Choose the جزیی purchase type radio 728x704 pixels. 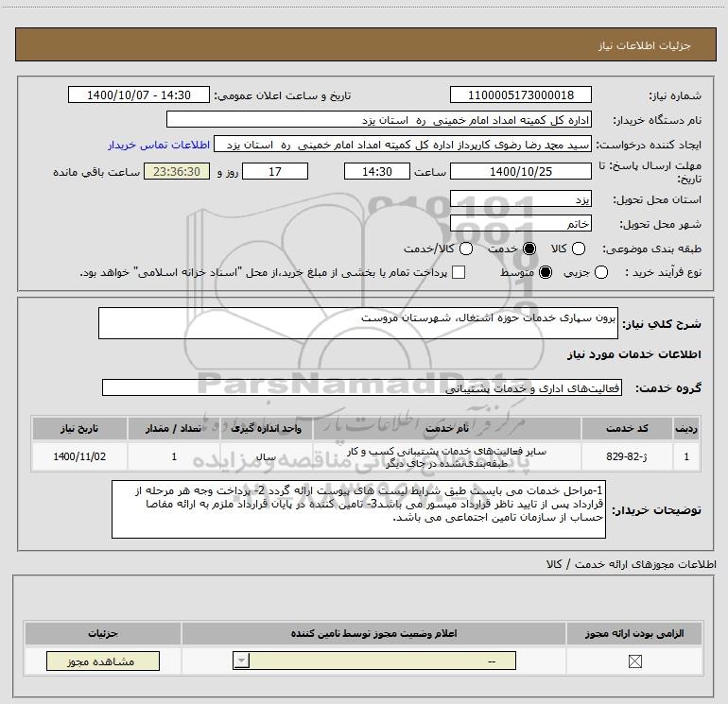point(600,272)
